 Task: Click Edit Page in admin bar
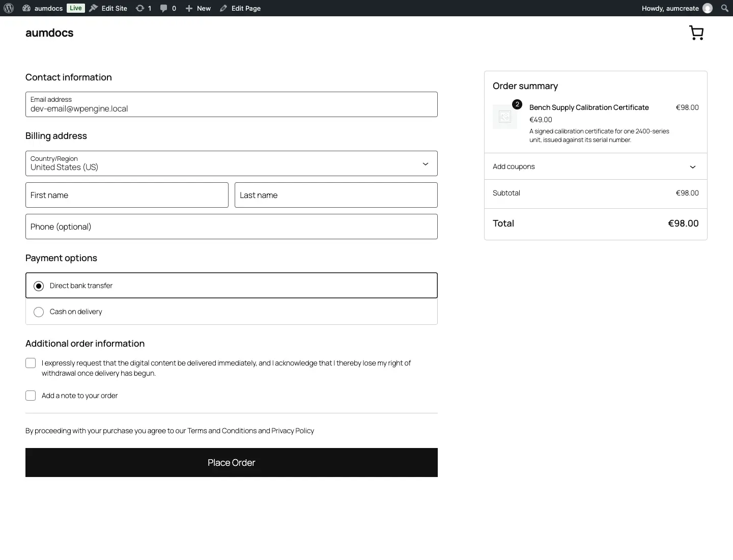pos(240,8)
